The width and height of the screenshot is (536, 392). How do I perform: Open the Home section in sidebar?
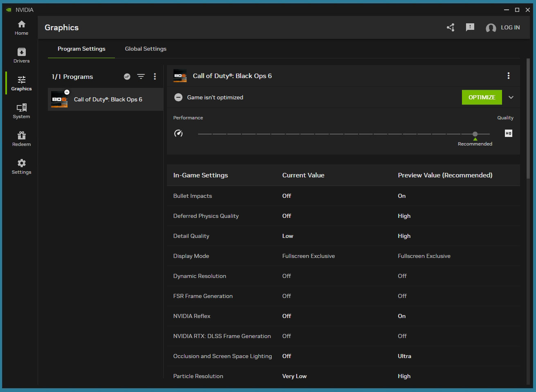(x=21, y=28)
